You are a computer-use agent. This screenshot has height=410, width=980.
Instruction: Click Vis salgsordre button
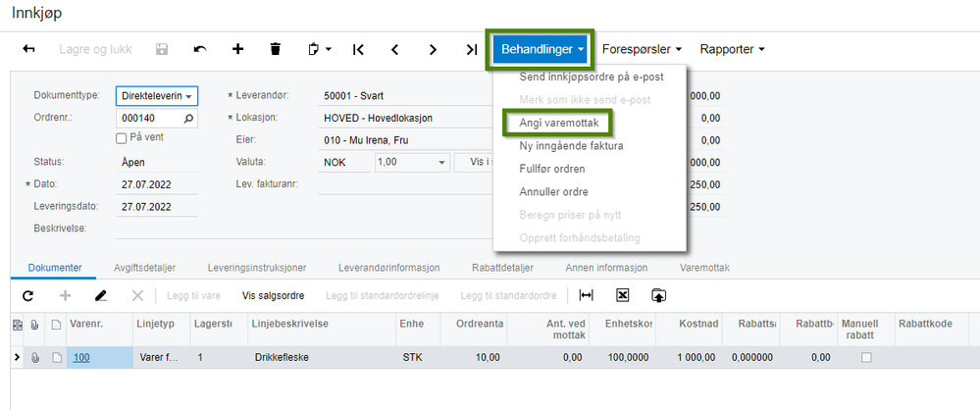click(x=273, y=295)
